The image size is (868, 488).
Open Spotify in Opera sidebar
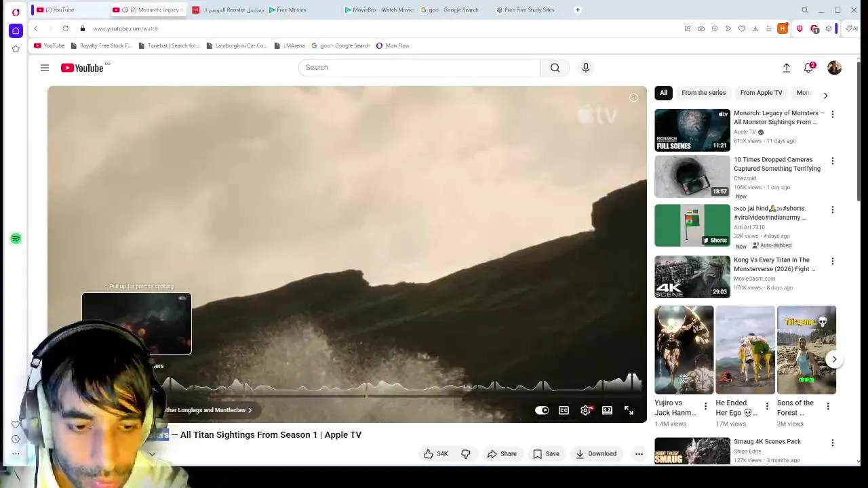pyautogui.click(x=16, y=239)
